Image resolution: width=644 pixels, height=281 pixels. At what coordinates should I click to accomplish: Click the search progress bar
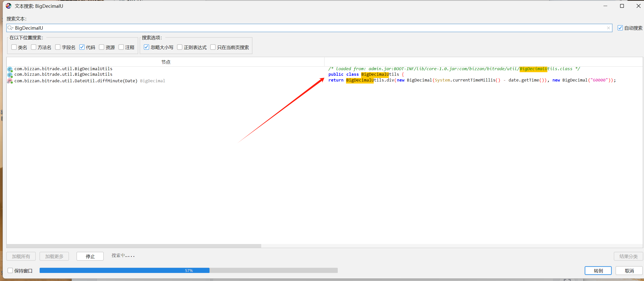188,270
